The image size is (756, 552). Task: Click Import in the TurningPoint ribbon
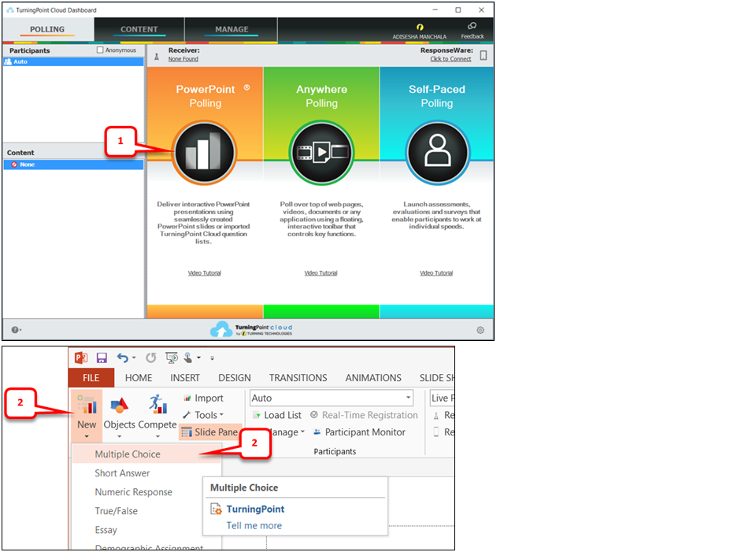[203, 398]
